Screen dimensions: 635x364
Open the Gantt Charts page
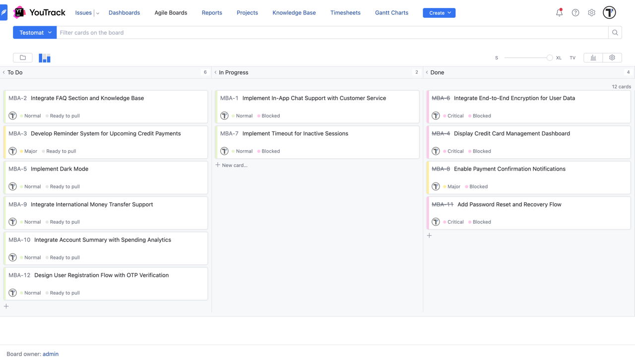391,13
